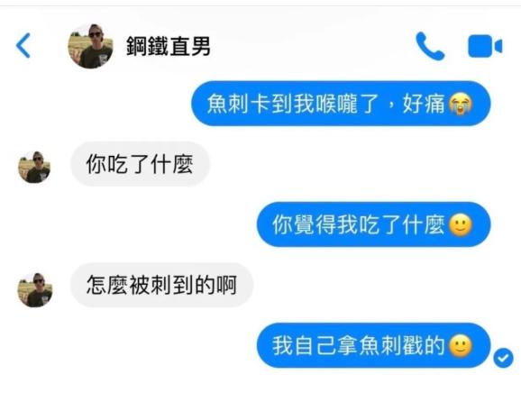The width and height of the screenshot is (521, 420).
Task: Tap the 什麼 text in gray bubble
Action: [x=172, y=164]
